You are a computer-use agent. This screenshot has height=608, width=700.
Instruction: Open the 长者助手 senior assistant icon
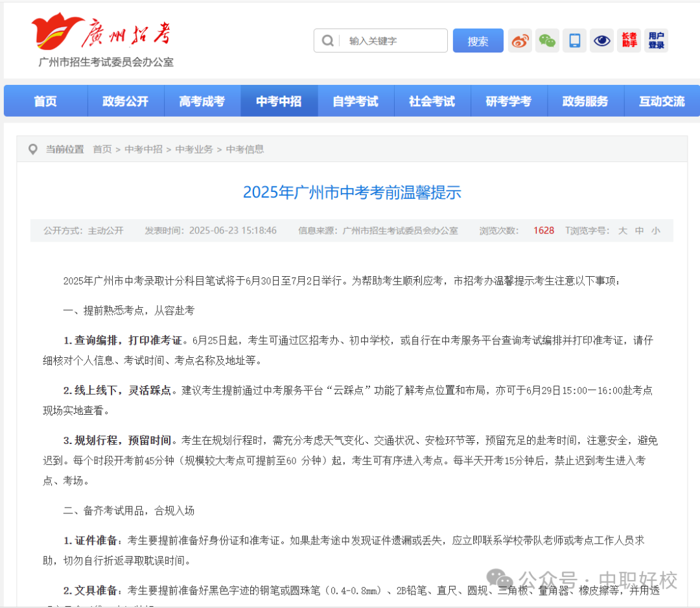629,41
